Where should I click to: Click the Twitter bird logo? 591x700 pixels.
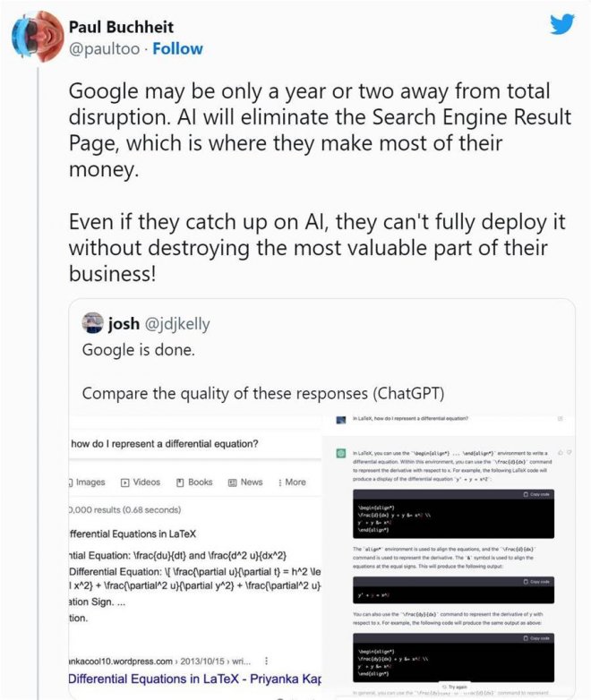coord(562,24)
